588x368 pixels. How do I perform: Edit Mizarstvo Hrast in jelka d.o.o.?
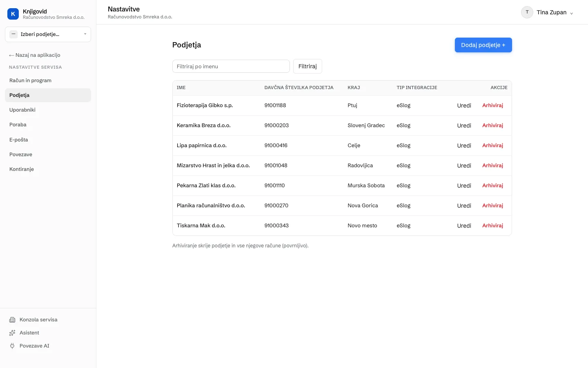tap(464, 166)
